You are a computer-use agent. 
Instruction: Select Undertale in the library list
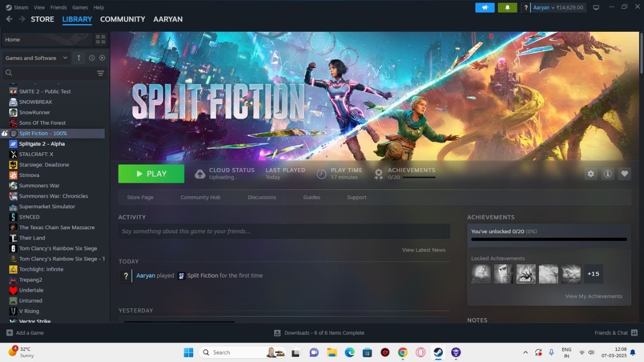31,290
